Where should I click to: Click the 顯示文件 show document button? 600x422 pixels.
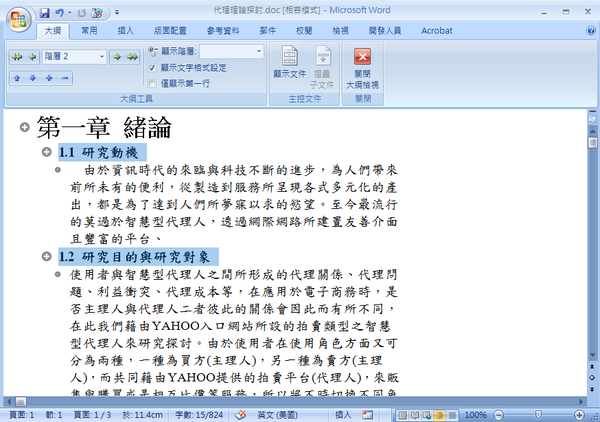coord(290,62)
